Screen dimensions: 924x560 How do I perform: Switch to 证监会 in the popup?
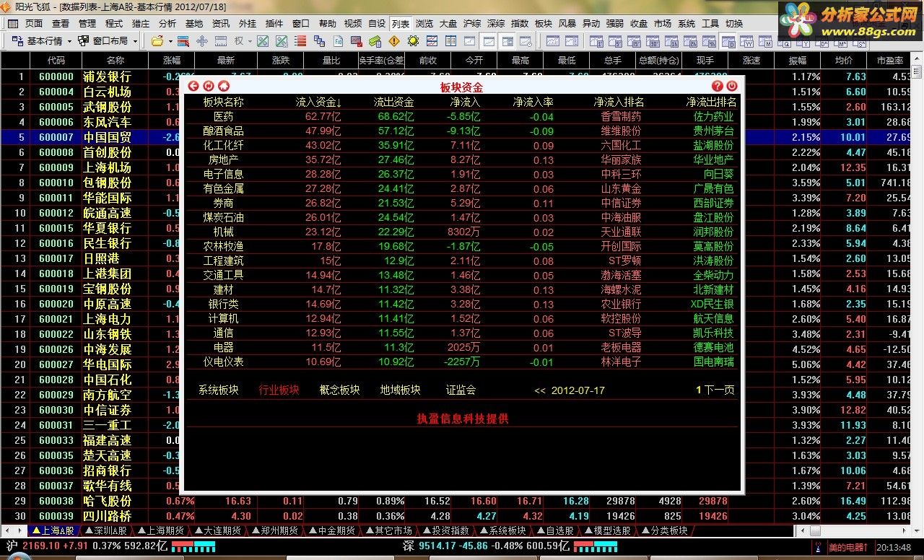(461, 390)
